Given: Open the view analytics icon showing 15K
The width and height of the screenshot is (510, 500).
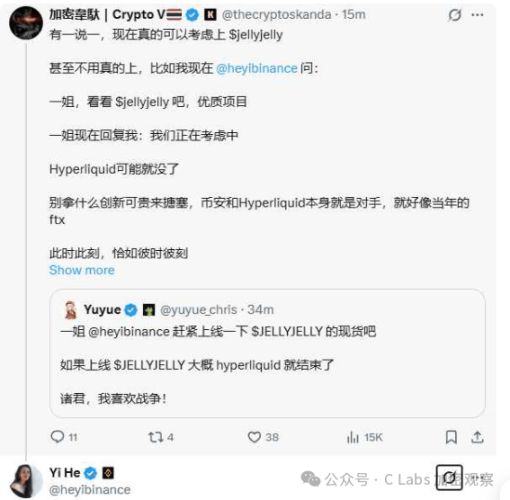Looking at the screenshot, I should point(353,437).
